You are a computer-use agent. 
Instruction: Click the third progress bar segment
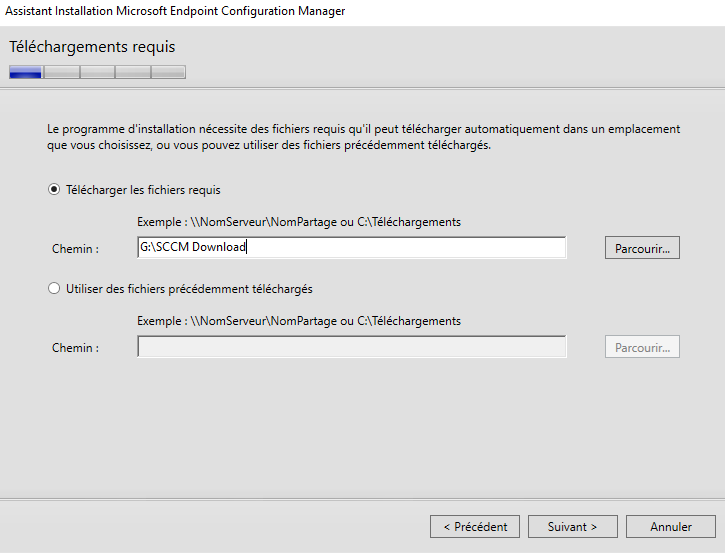click(x=97, y=72)
